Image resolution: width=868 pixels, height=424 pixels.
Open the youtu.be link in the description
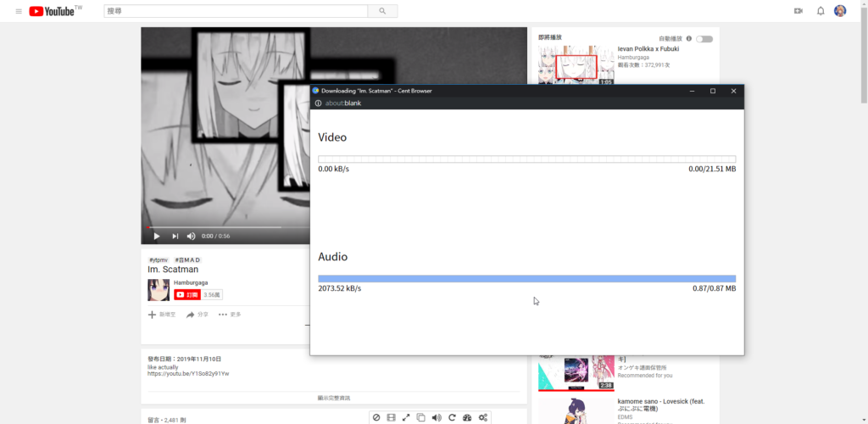[x=188, y=373]
